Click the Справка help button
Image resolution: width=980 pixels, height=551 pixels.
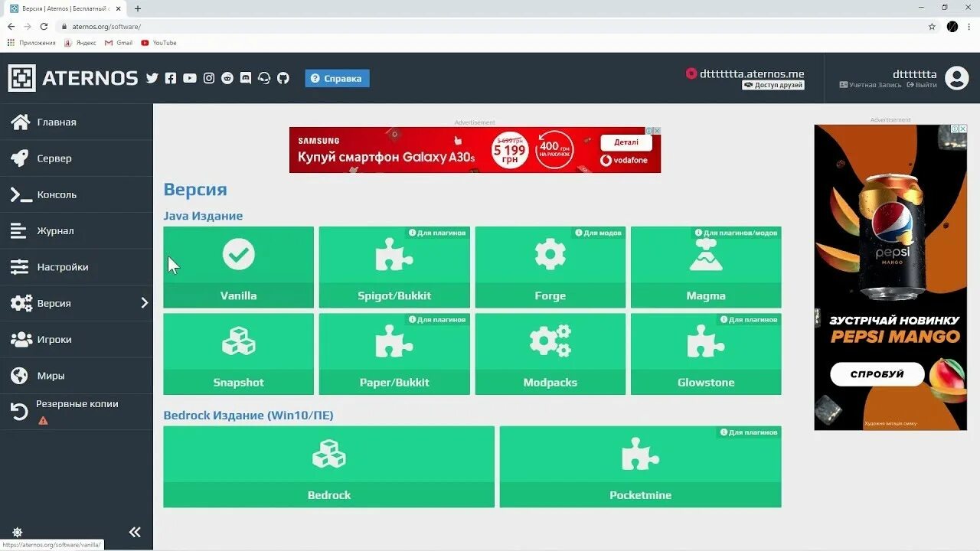click(337, 78)
